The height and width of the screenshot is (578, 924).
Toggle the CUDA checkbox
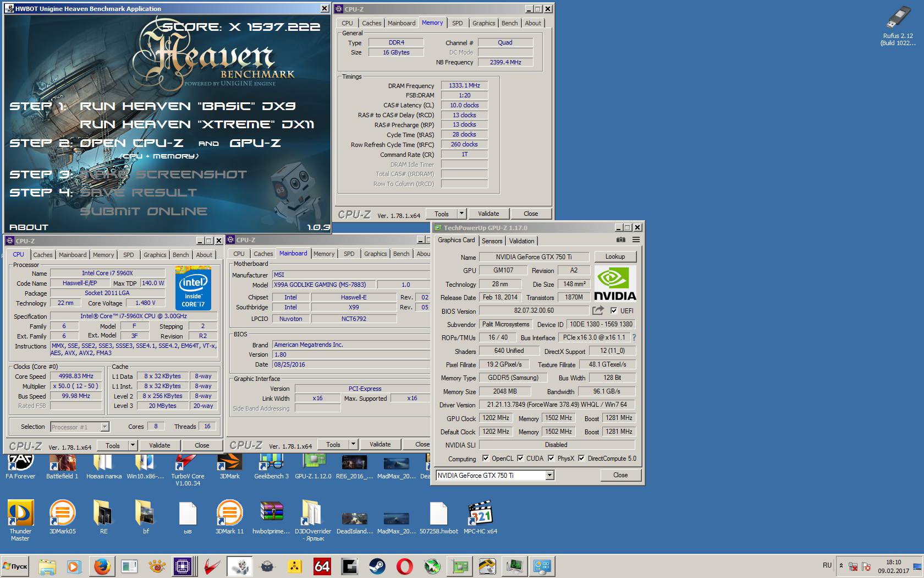[520, 458]
